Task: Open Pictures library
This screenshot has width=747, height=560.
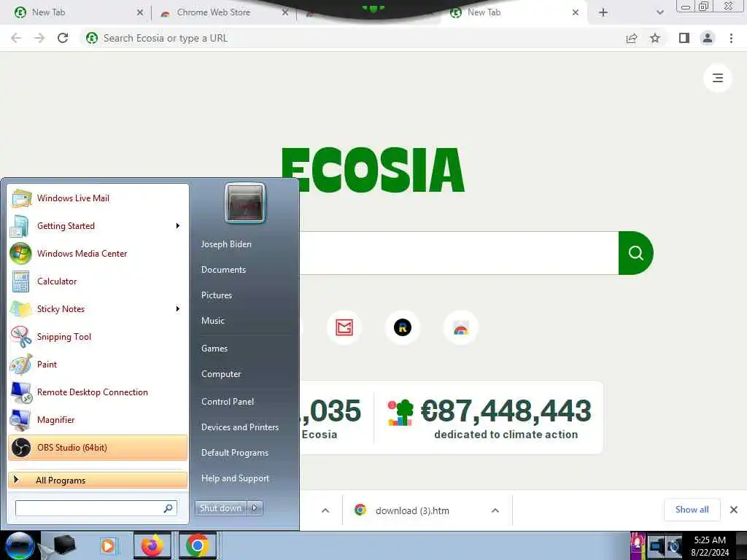Action: (216, 295)
